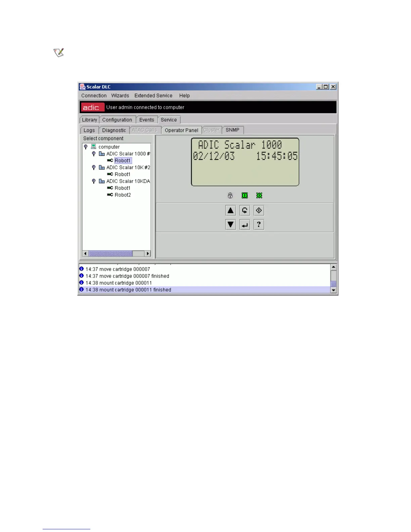Screen dimensions: 411x532
Task: Click the log list scroll-up arrow
Action: tap(333, 267)
